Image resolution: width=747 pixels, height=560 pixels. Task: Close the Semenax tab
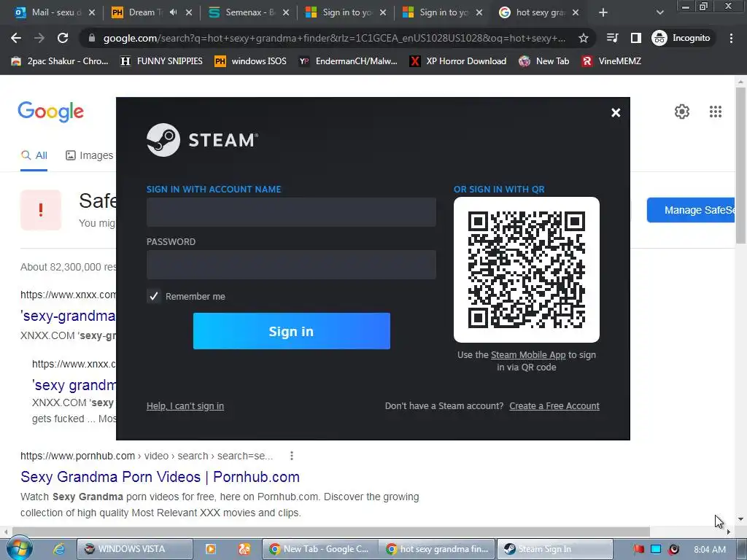[286, 12]
